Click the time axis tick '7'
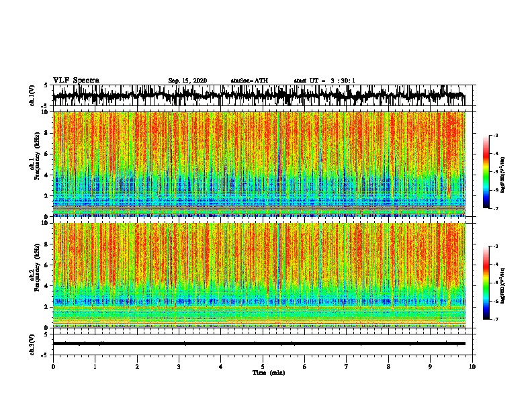Screen dimensions: 532x411 coord(347,367)
